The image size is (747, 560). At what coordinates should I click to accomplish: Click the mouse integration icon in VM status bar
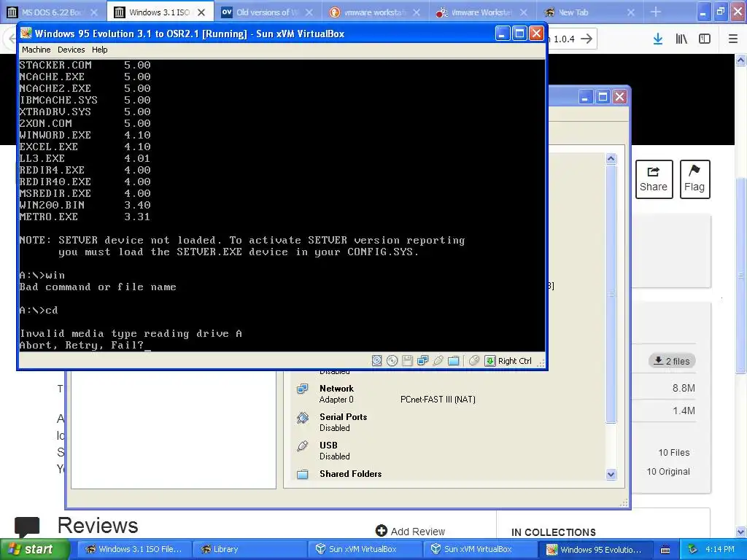[473, 361]
